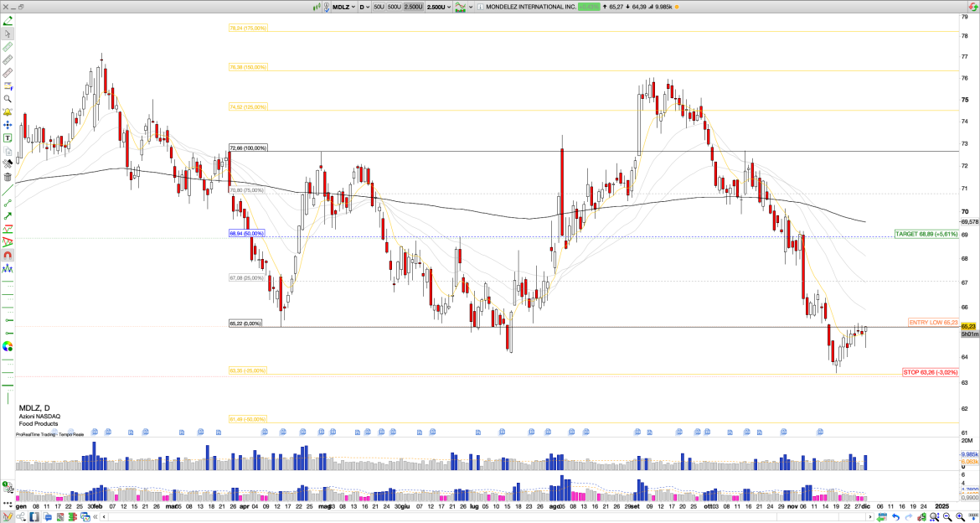This screenshot has width=980, height=523.
Task: Click the zoom-out magnifier in bottom status bar
Action: coord(946,517)
